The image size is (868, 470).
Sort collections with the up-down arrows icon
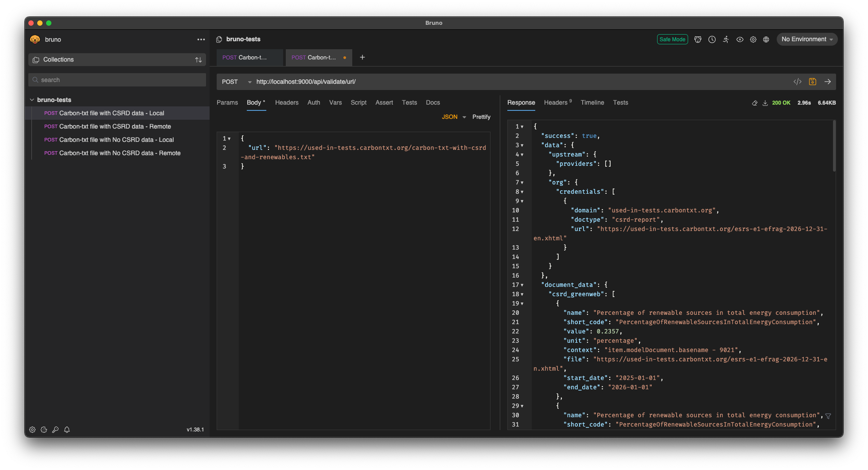click(199, 60)
